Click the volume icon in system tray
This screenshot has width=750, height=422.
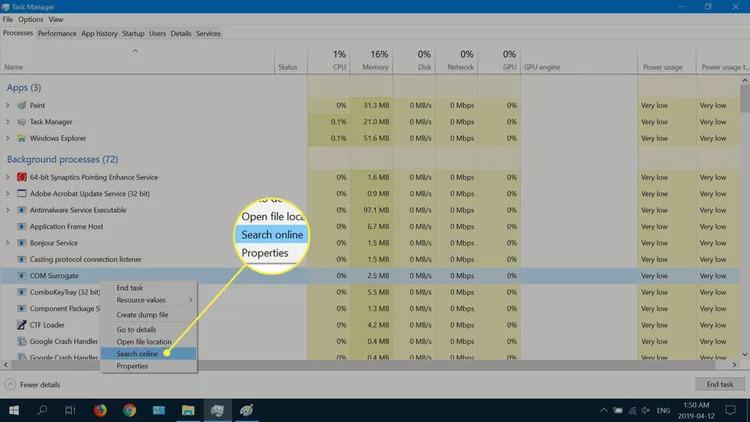pyautogui.click(x=646, y=410)
